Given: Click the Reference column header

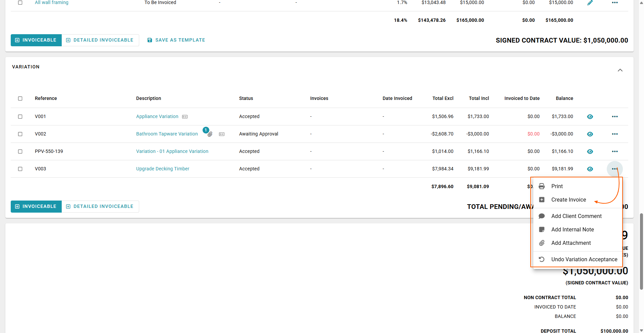Looking at the screenshot, I should pos(46,98).
